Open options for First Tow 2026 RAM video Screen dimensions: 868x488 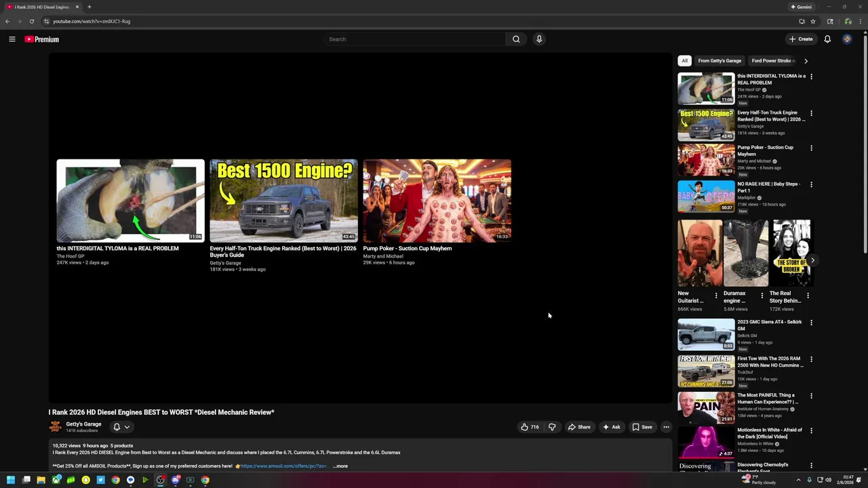tap(811, 359)
